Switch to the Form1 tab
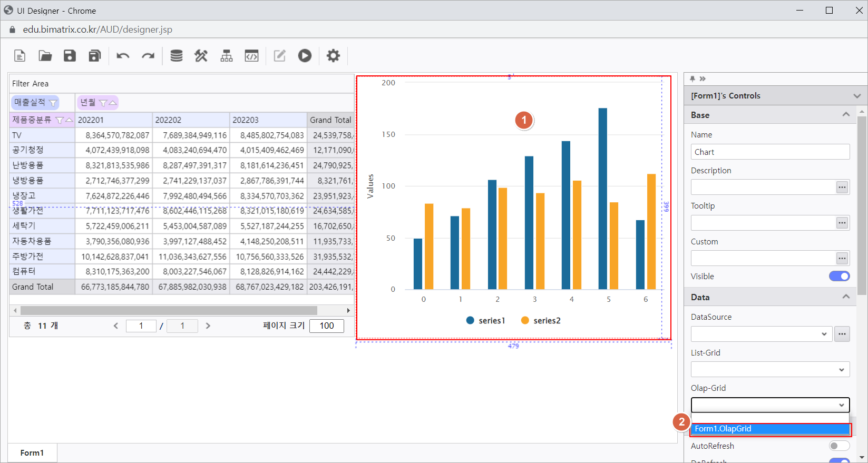 (x=32, y=453)
